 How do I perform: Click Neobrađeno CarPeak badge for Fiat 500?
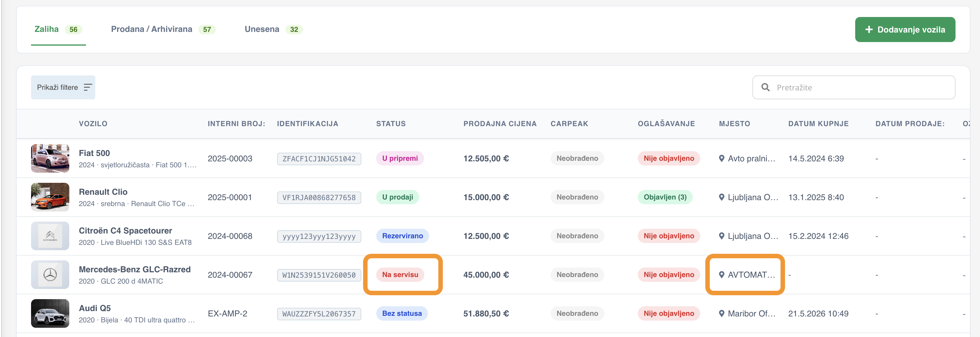[577, 158]
